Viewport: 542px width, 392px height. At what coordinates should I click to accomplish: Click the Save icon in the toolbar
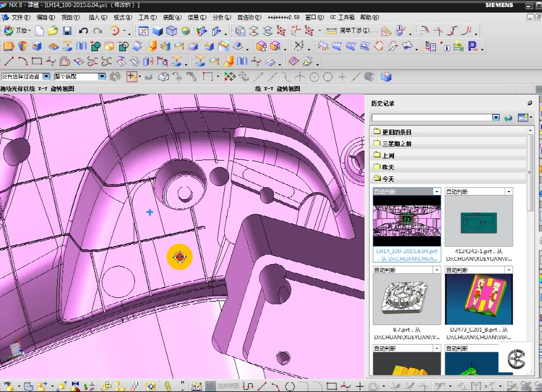[67, 31]
